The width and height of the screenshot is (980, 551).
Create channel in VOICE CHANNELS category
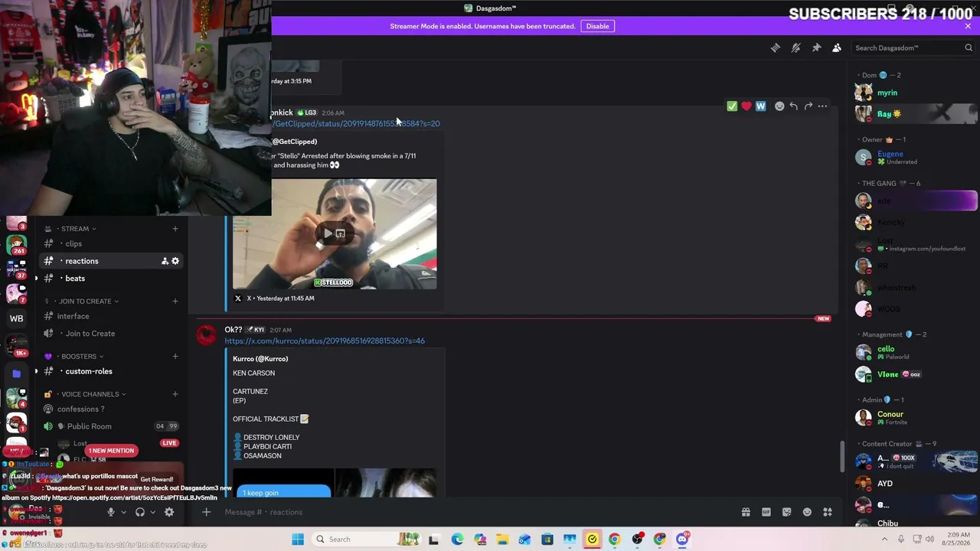[175, 394]
